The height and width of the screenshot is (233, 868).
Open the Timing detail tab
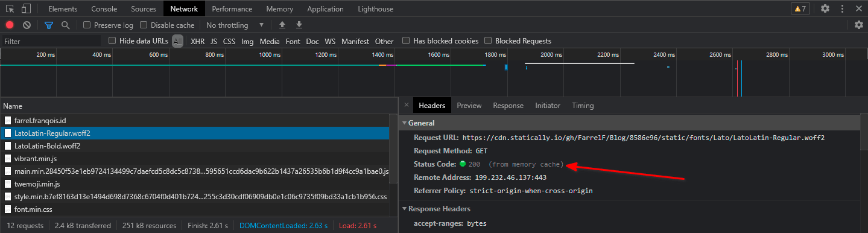pyautogui.click(x=583, y=105)
